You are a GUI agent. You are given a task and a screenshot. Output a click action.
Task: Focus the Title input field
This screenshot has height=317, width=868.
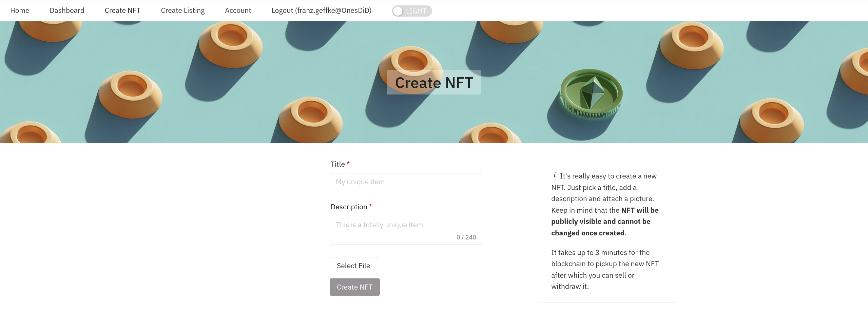pyautogui.click(x=406, y=182)
